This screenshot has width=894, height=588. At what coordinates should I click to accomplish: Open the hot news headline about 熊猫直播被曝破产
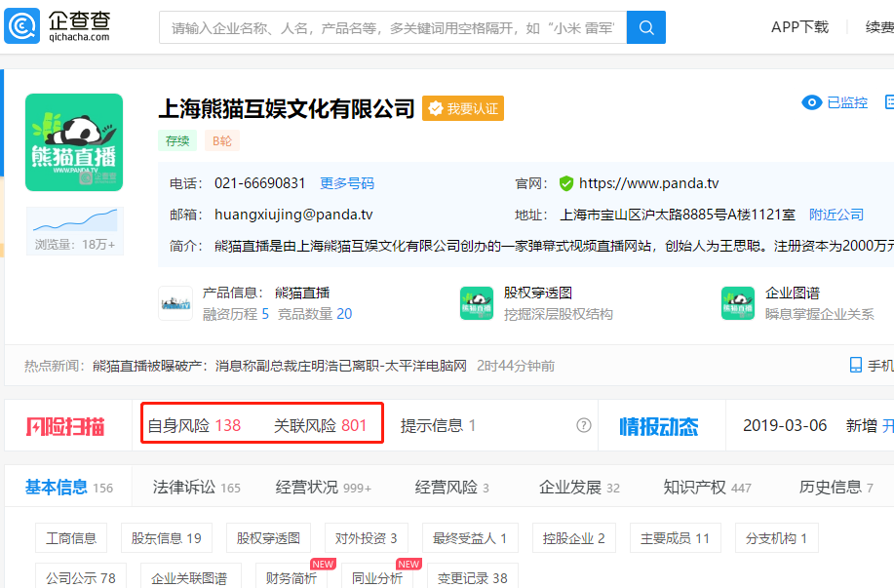pos(280,366)
